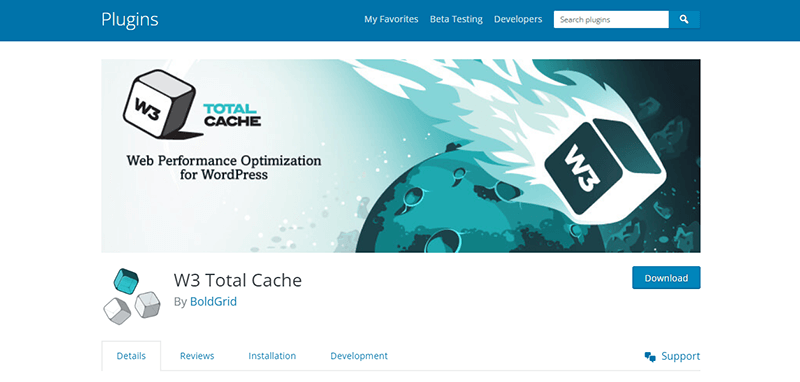Switch to the Reviews tab

[197, 356]
